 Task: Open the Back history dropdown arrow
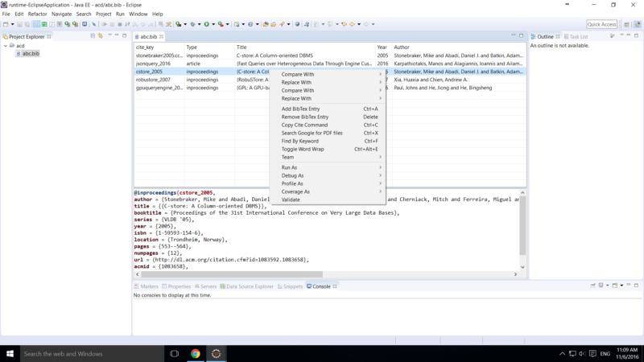pyautogui.click(x=359, y=24)
